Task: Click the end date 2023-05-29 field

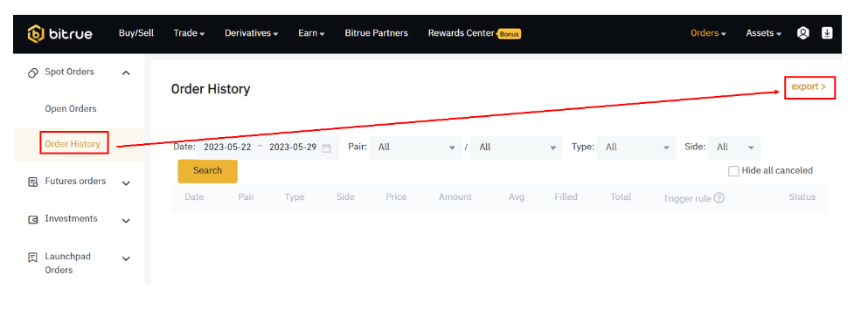Action: tap(293, 148)
